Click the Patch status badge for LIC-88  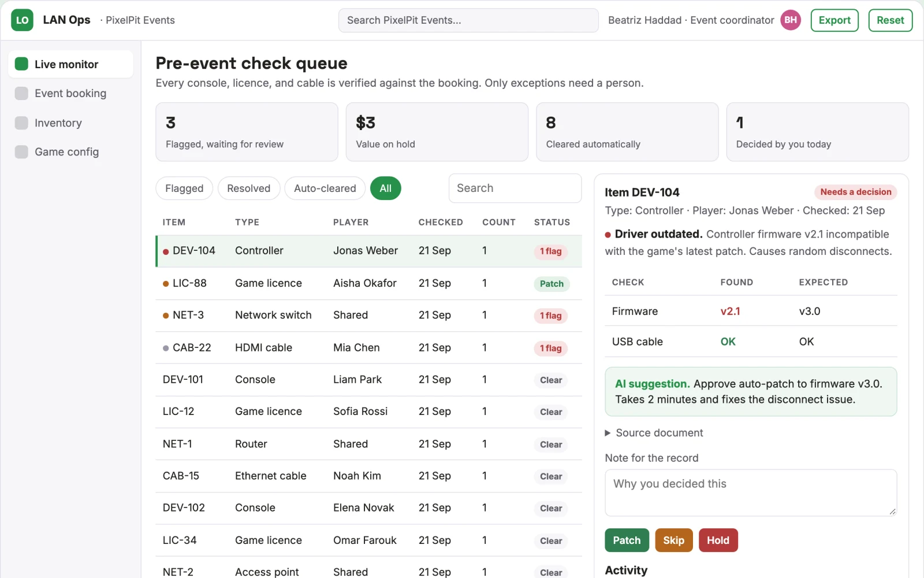pos(552,284)
